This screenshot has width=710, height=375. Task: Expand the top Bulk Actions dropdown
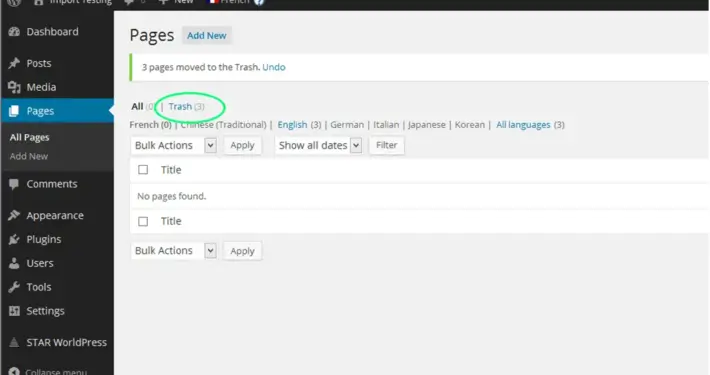click(x=173, y=145)
